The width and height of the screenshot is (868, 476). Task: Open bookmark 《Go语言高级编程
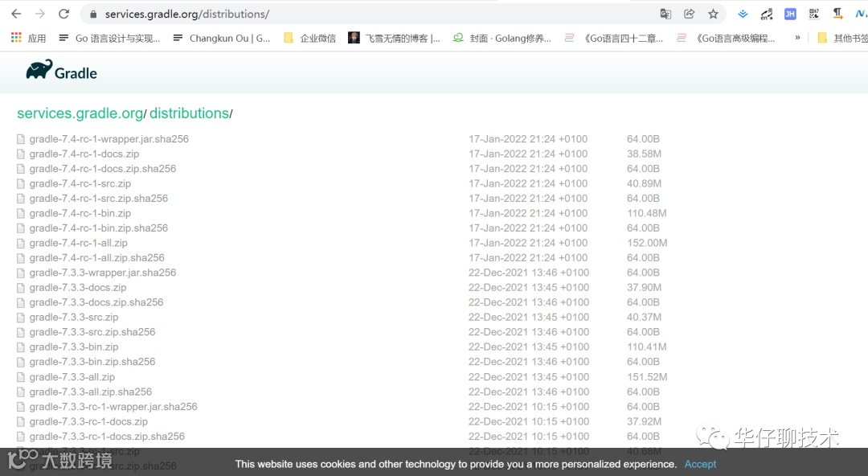point(726,38)
